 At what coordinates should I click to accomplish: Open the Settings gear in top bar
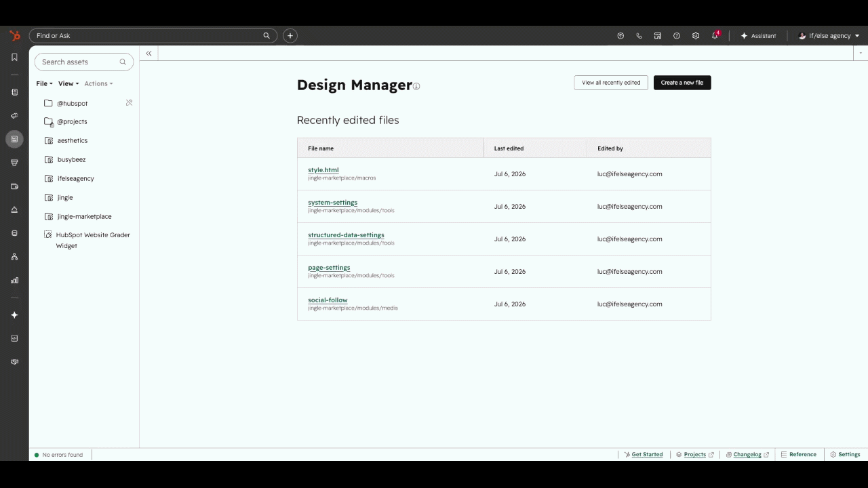click(x=696, y=36)
